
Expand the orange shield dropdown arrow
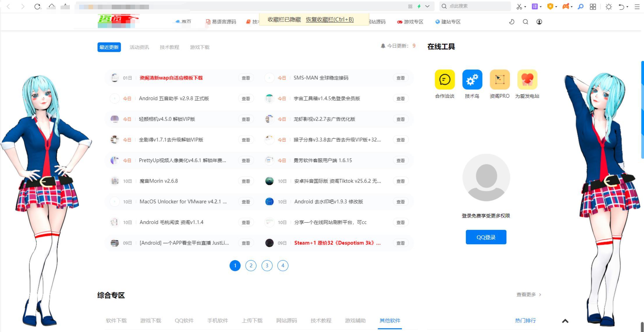pos(556,7)
